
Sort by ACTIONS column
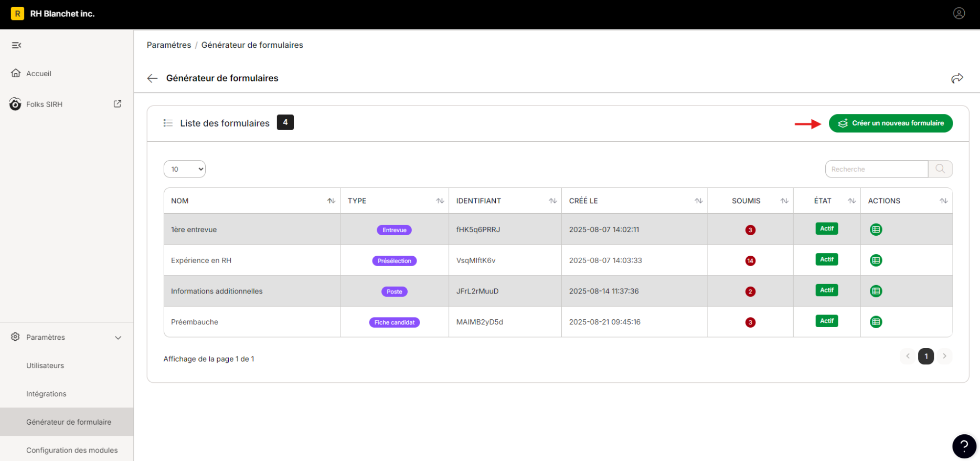(943, 201)
